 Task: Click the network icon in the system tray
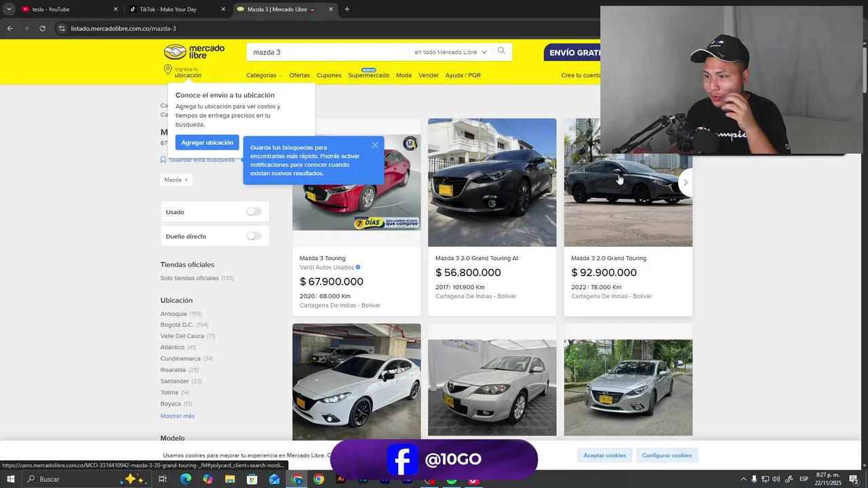[765, 479]
